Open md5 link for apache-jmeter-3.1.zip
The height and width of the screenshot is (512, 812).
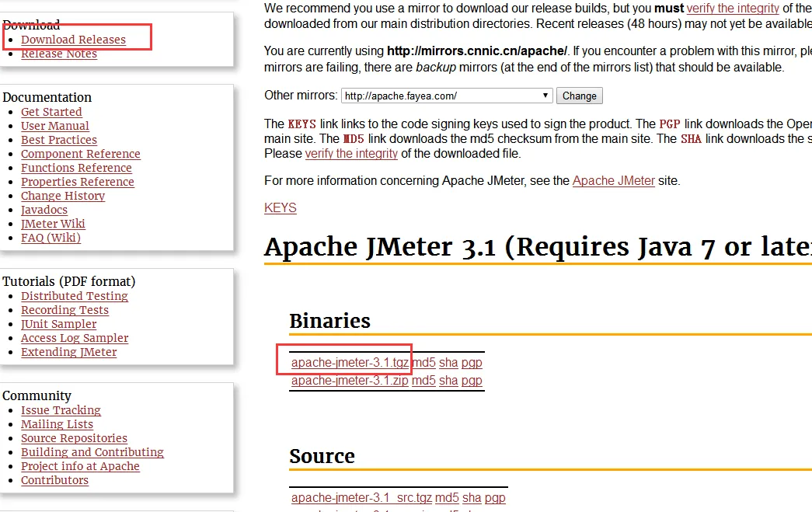click(423, 381)
